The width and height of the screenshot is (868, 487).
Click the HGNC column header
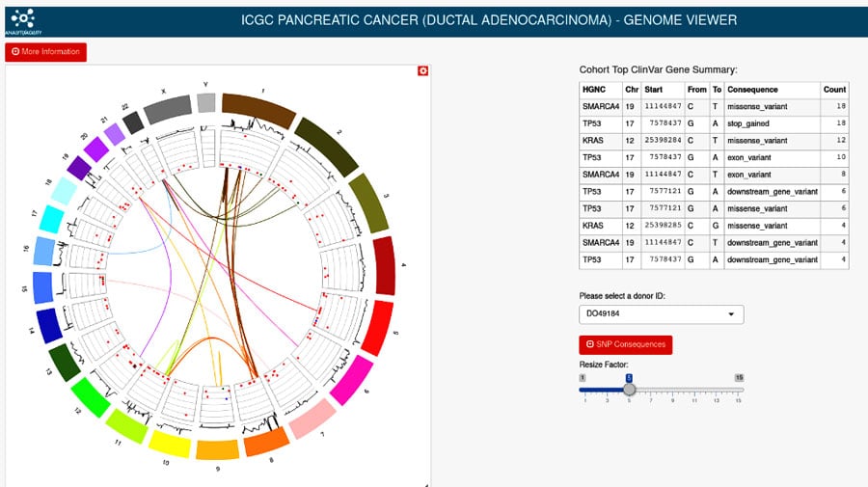click(x=594, y=90)
